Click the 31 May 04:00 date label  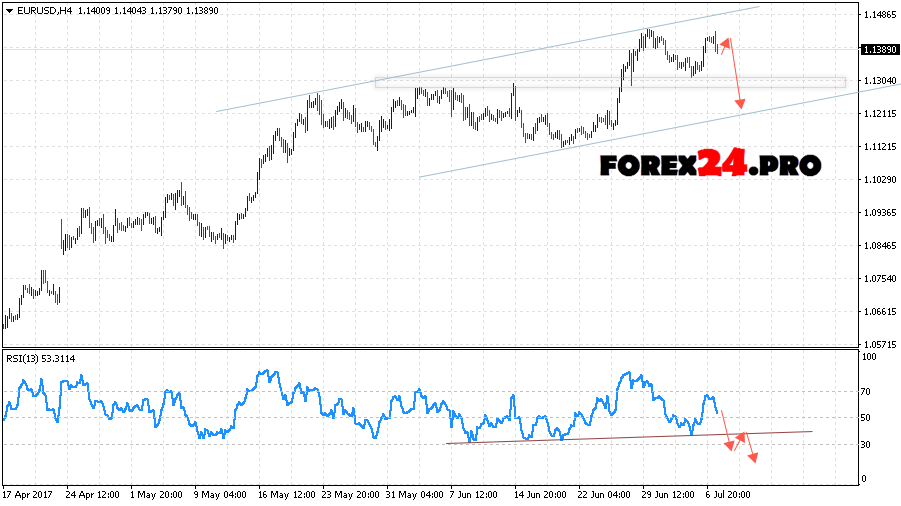(x=415, y=494)
